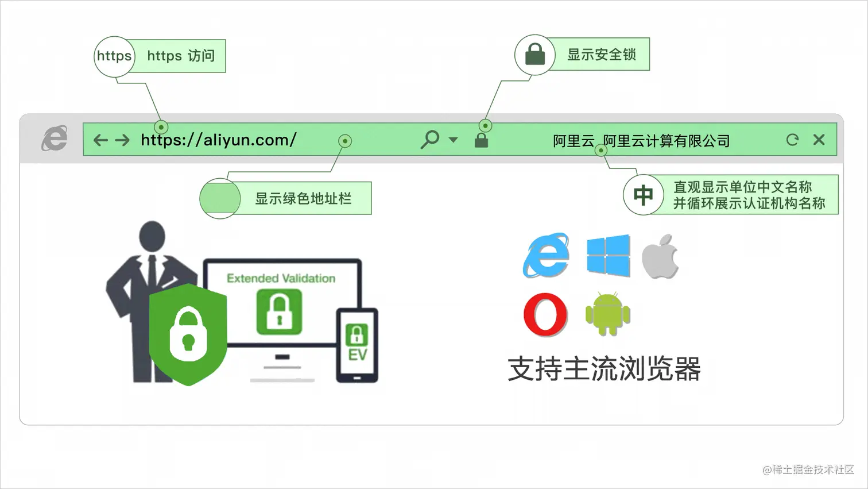Click the round https badge in the callout

click(x=114, y=56)
